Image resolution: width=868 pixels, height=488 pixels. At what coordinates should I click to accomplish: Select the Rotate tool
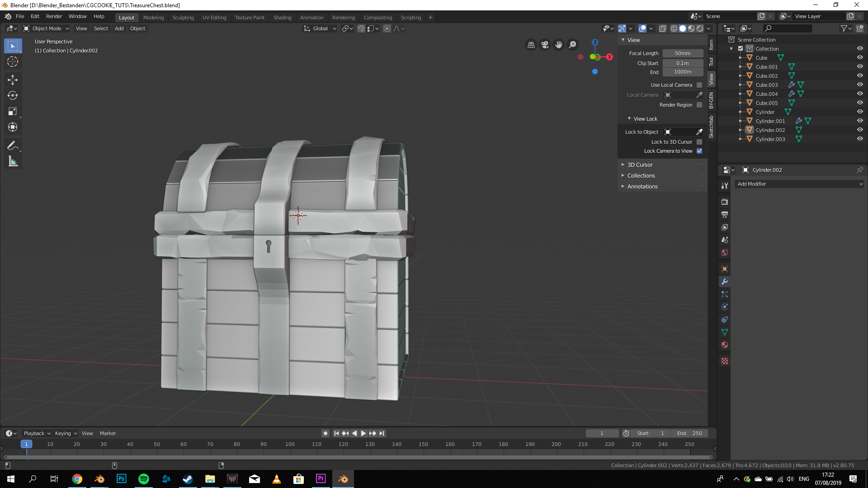(13, 95)
